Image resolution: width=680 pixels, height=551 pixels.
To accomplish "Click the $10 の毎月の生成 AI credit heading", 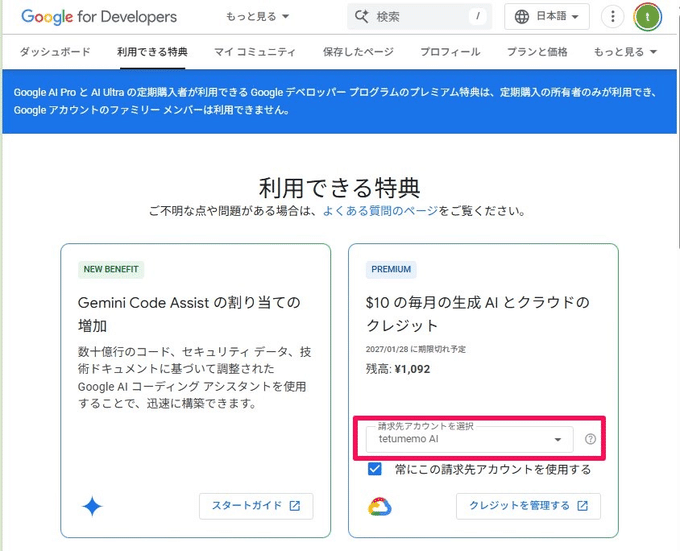I will tap(477, 314).
